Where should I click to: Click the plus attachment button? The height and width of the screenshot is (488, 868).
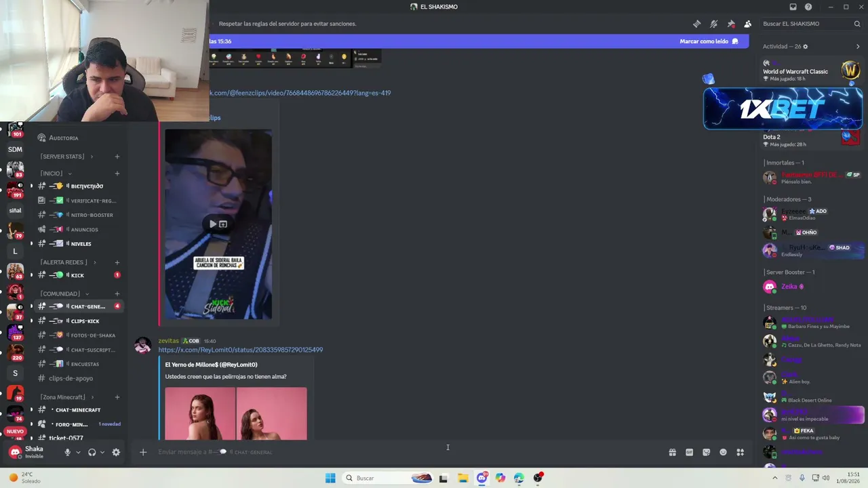click(x=143, y=452)
